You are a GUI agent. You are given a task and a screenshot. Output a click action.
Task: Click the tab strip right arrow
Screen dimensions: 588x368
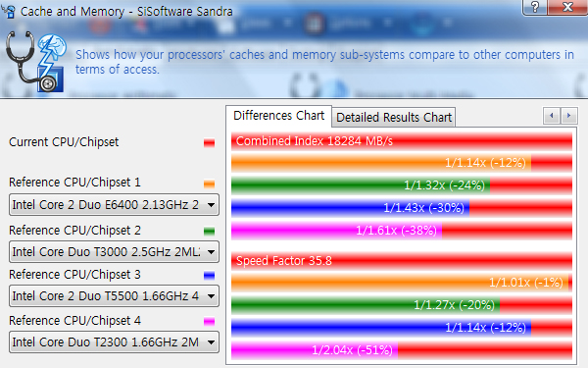pyautogui.click(x=568, y=116)
